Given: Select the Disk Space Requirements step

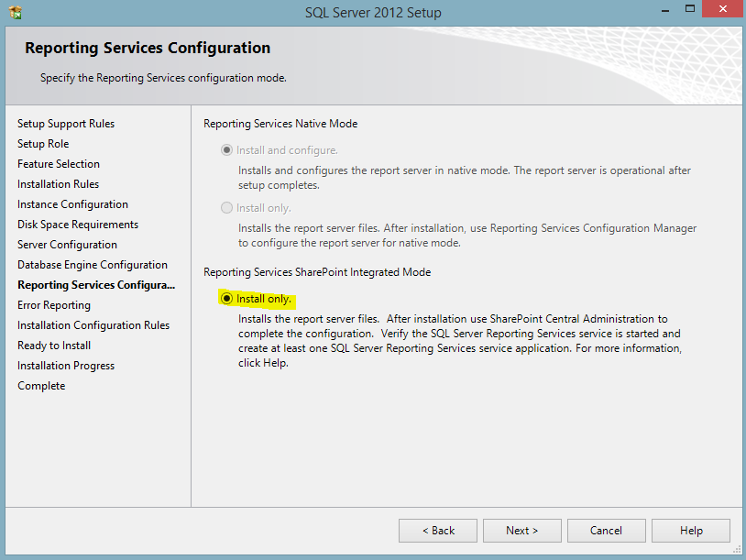Looking at the screenshot, I should pos(78,225).
